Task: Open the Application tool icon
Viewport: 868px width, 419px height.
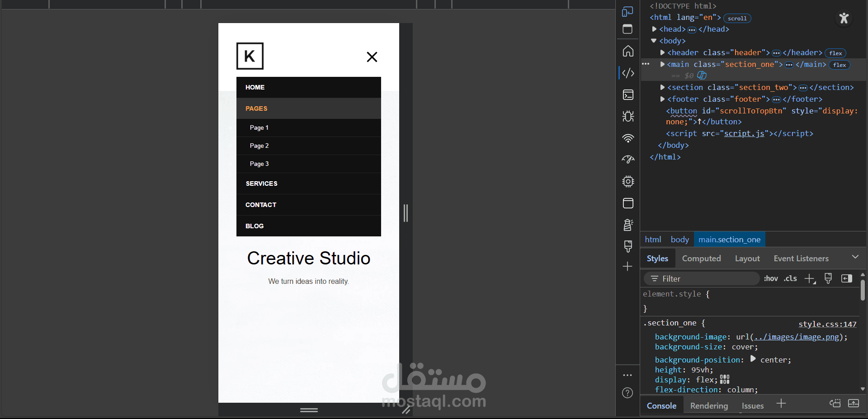Action: (x=628, y=203)
